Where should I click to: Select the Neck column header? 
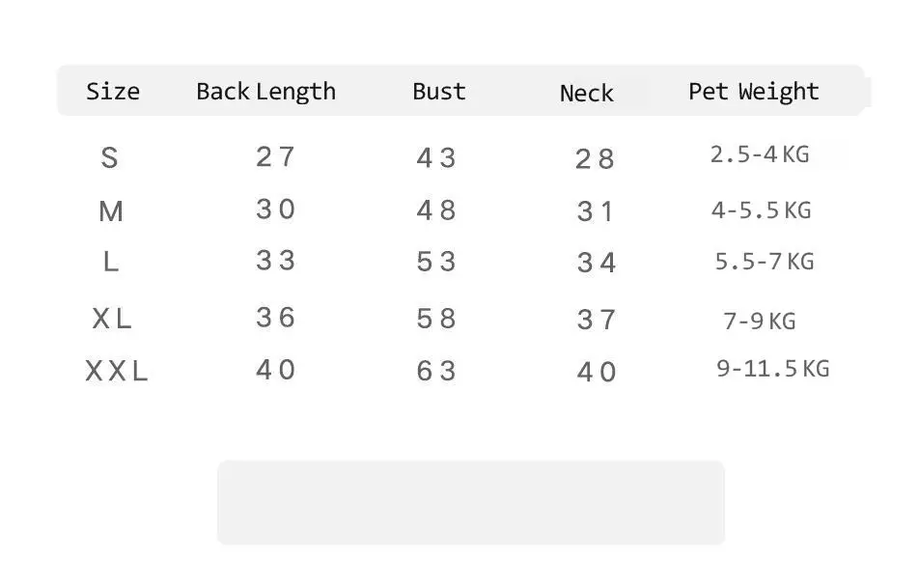tap(587, 93)
